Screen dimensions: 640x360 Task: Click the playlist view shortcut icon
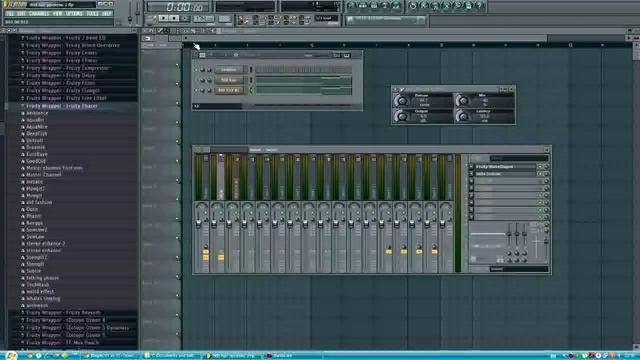(351, 6)
